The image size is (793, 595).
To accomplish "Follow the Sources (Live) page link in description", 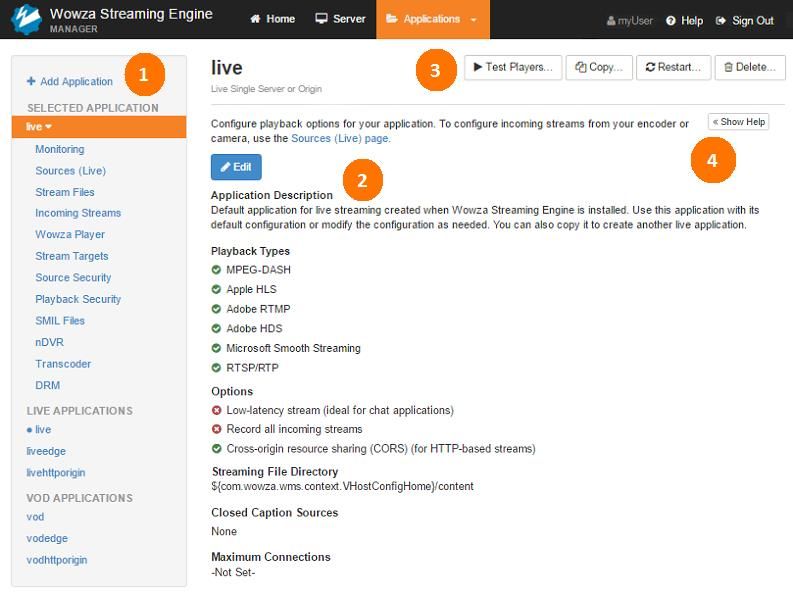I will pyautogui.click(x=340, y=139).
